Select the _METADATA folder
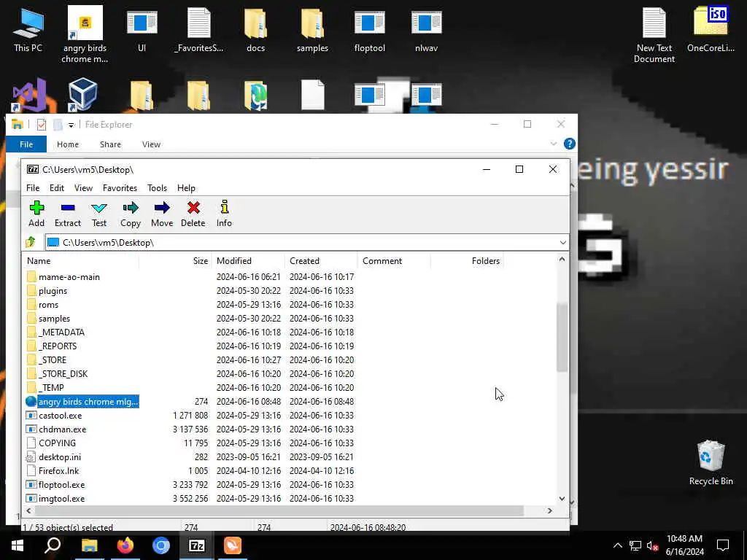Viewport: 747px width, 560px height. [x=61, y=332]
